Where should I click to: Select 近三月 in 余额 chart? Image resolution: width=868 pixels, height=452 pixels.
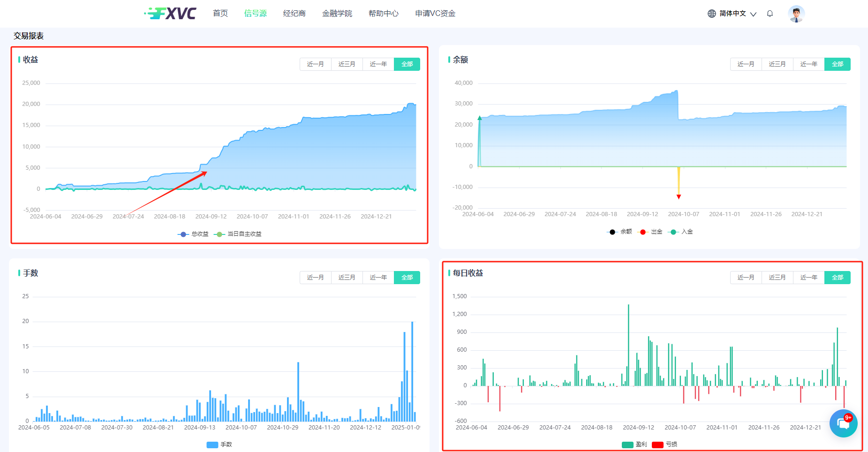tap(777, 64)
